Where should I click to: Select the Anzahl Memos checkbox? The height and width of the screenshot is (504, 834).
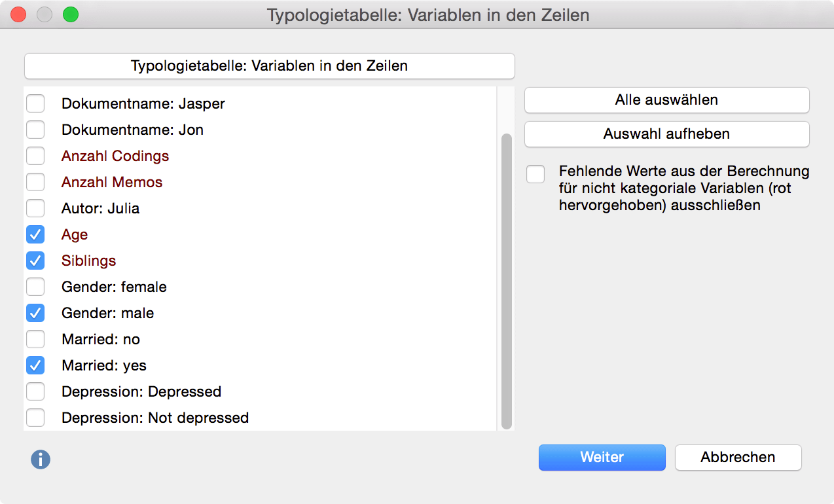[35, 182]
